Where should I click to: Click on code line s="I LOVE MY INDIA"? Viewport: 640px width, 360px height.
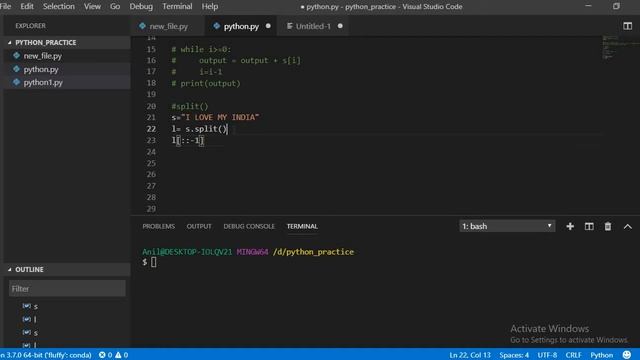point(215,118)
